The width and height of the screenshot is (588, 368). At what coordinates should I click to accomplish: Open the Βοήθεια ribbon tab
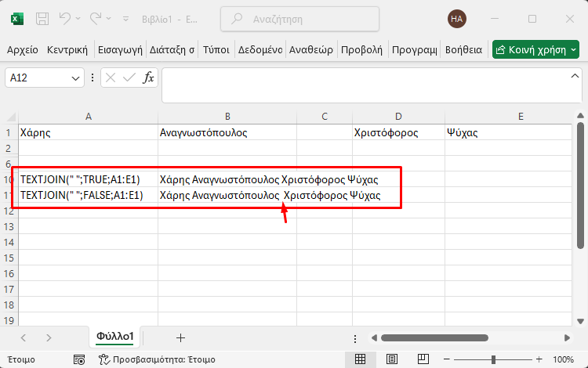[x=463, y=50]
